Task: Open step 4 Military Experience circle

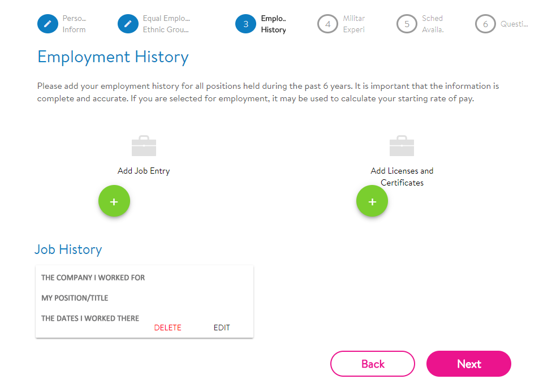Action: pyautogui.click(x=327, y=24)
